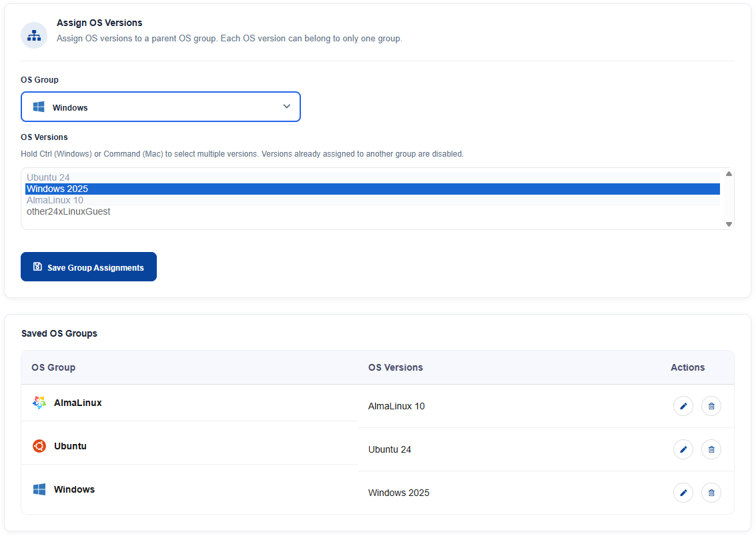Open the OS Group dropdown showing Windows
This screenshot has width=756, height=538.
(161, 107)
